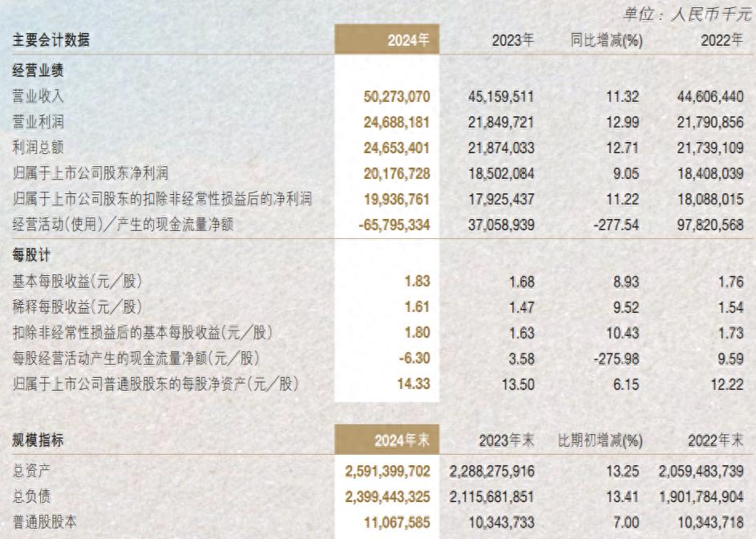Viewport: 756px width, 539px height.
Task: Select the 2022年末 column header
Action: 715,440
